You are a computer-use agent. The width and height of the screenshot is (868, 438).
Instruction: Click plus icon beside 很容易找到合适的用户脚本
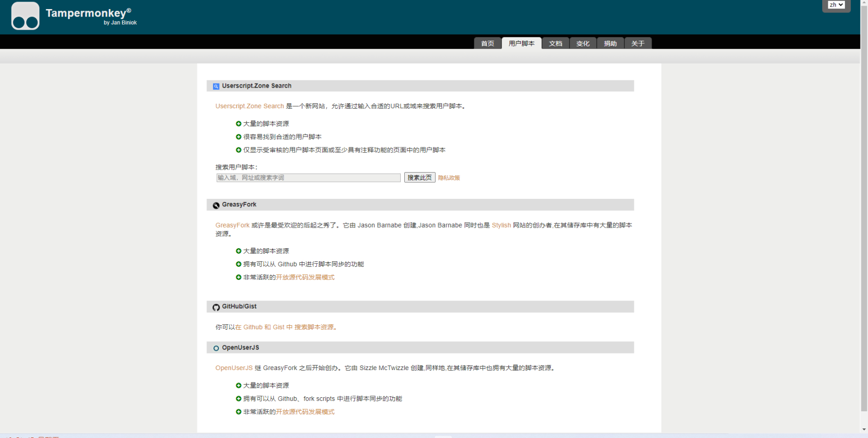coord(239,137)
